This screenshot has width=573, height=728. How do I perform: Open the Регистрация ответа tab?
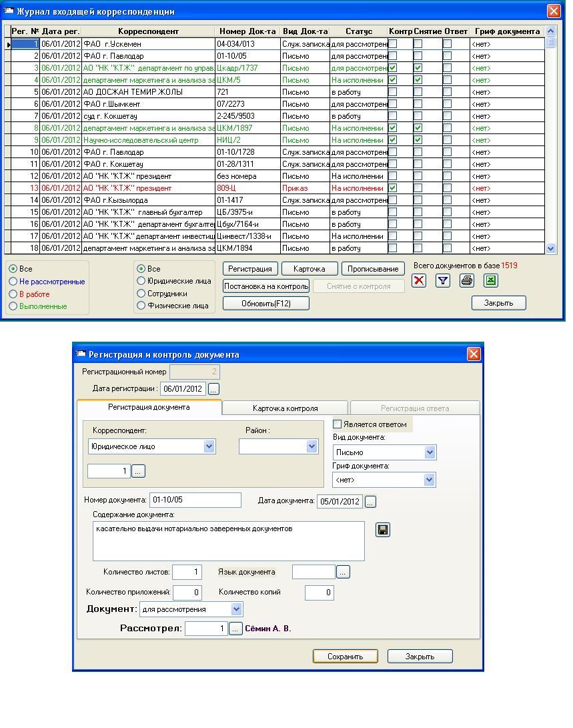pyautogui.click(x=415, y=408)
